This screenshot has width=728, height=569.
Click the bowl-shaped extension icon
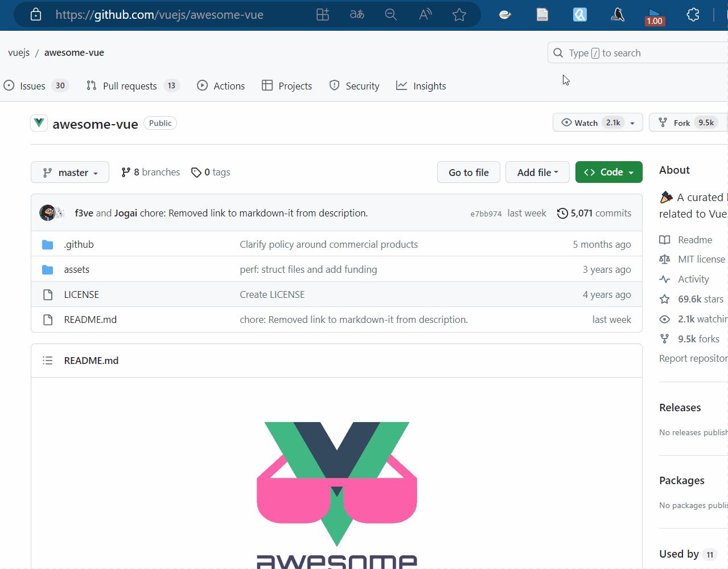tap(505, 15)
